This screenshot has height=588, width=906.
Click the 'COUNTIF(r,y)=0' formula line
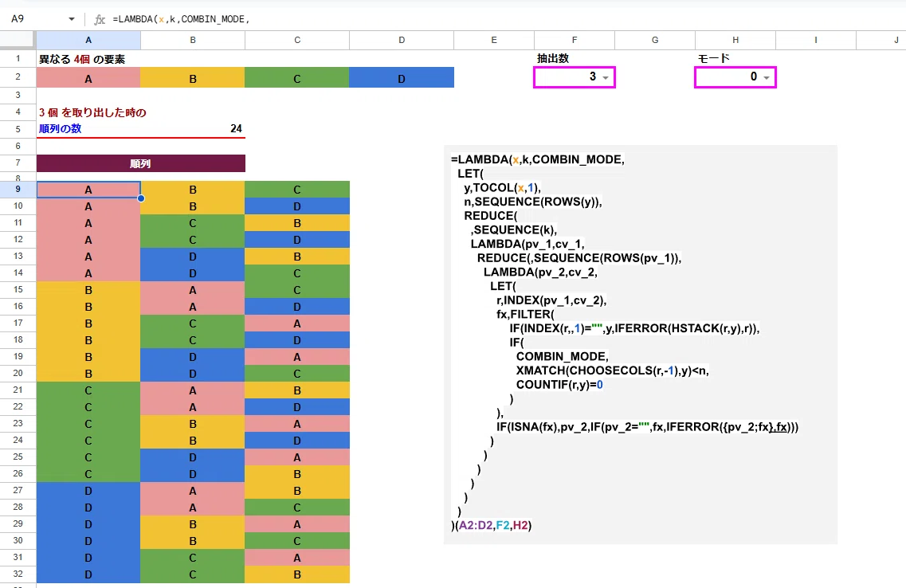point(559,385)
